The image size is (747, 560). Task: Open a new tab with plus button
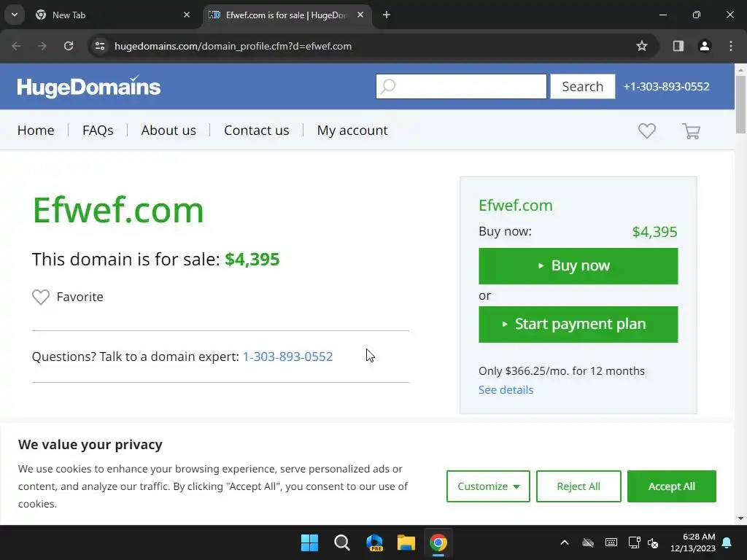387,15
